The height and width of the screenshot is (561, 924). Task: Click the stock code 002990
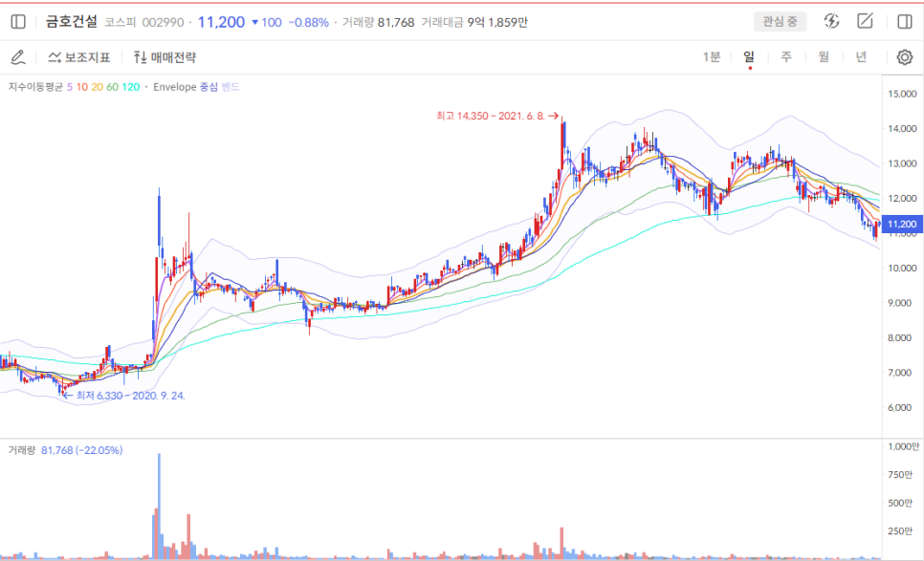(x=164, y=22)
